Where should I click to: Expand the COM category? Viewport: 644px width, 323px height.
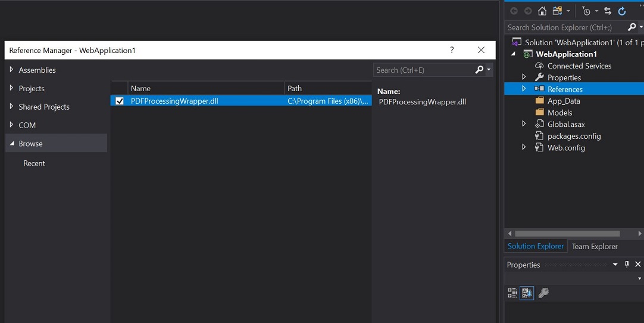click(11, 125)
